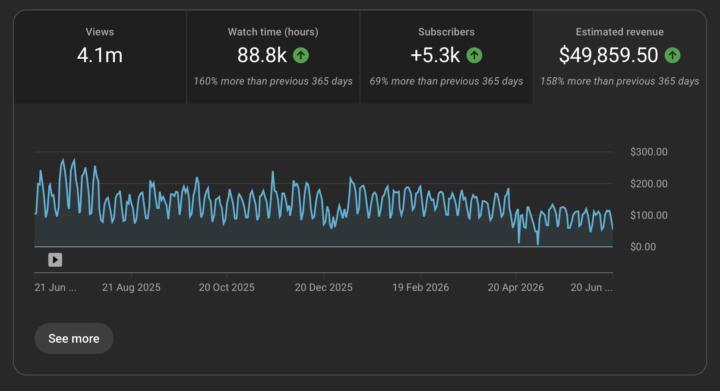Click the +5.3k subscribers value
The height and width of the screenshot is (391, 720).
click(435, 56)
